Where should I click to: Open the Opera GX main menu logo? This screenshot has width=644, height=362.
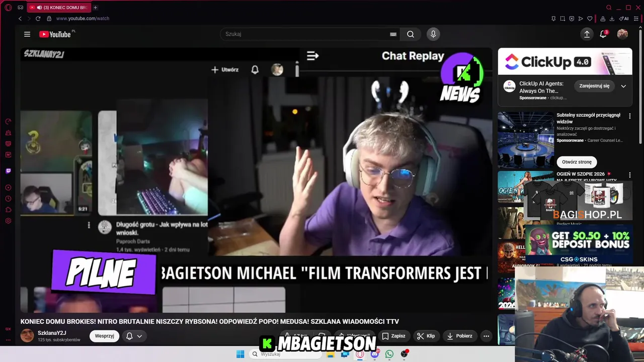click(8, 8)
